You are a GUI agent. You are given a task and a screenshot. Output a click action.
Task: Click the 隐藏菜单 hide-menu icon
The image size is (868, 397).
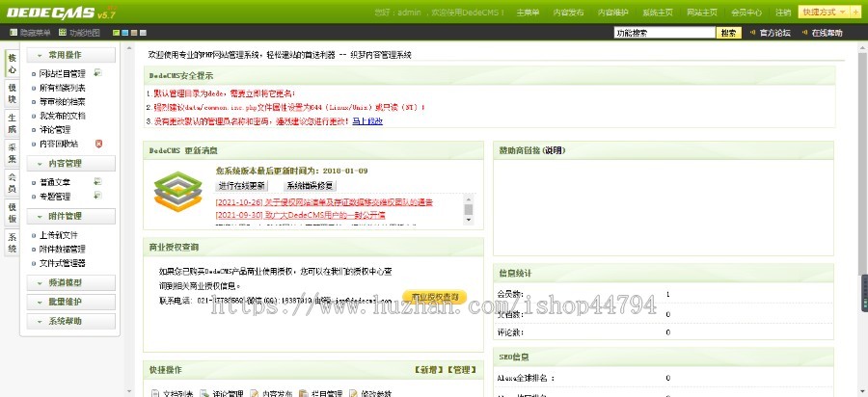pos(14,33)
